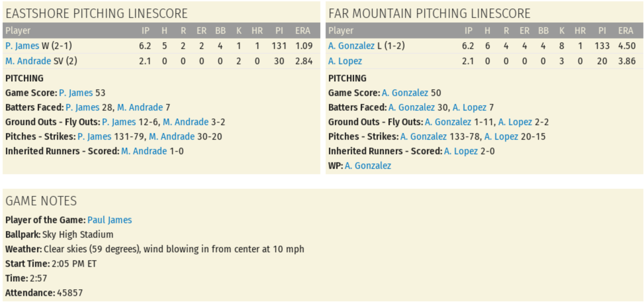Open A. Lopez link in Batters Faced line
644x304 pixels.
click(469, 107)
